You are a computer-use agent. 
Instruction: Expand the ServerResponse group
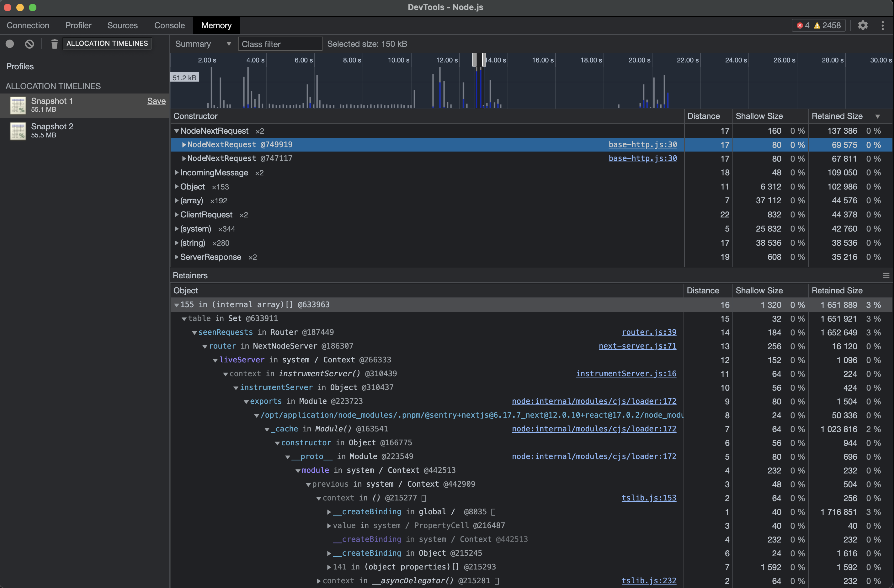pyautogui.click(x=176, y=257)
